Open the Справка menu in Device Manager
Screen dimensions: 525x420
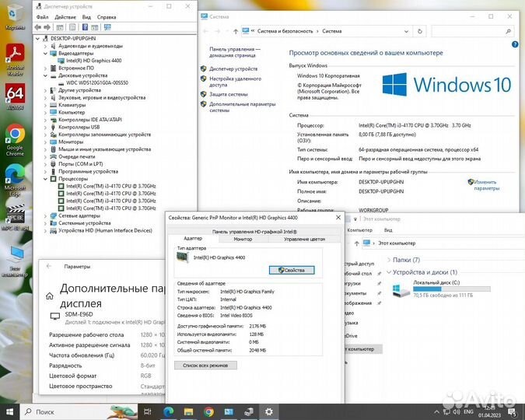(x=107, y=17)
